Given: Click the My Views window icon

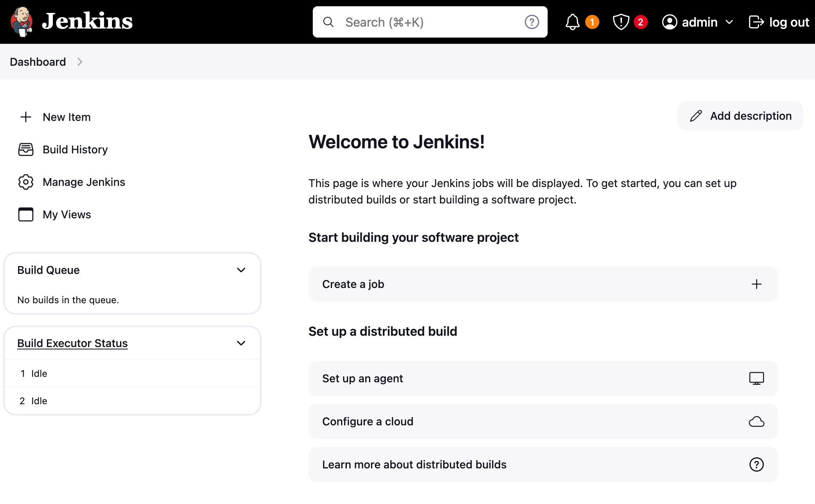Looking at the screenshot, I should (26, 214).
